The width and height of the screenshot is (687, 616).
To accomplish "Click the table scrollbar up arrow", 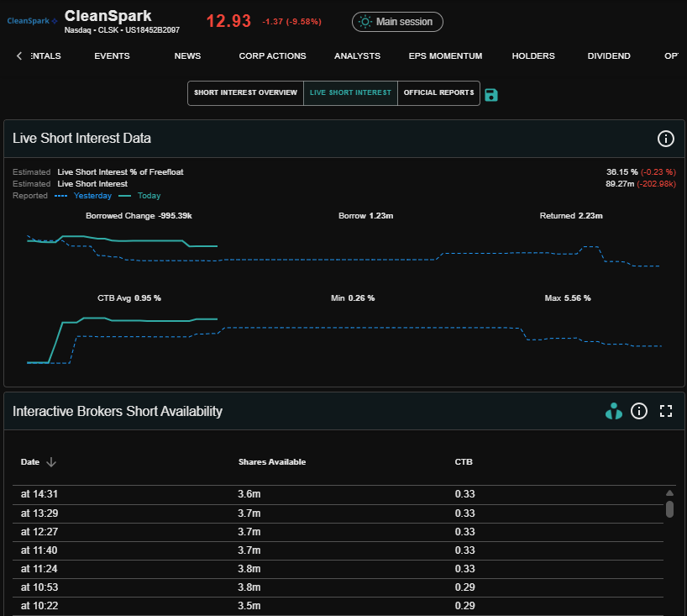I will click(x=669, y=492).
